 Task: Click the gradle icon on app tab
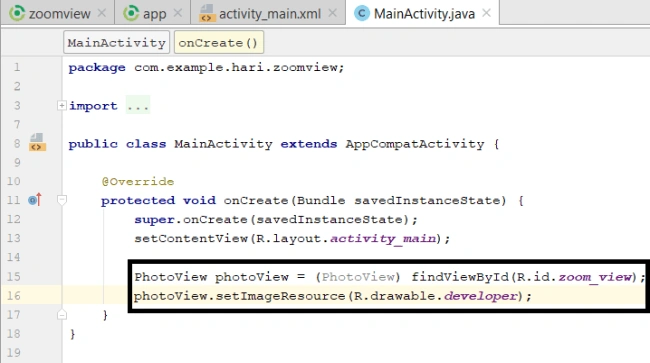[131, 13]
